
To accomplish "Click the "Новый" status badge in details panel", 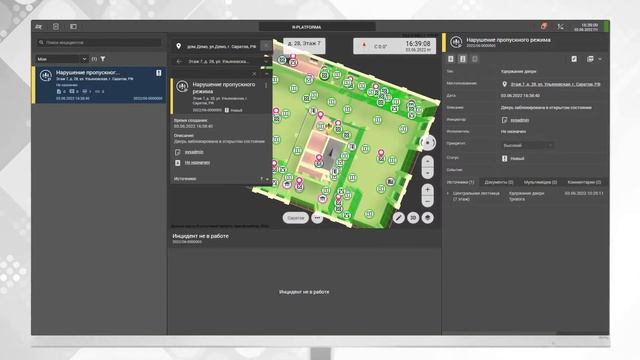I will (x=513, y=158).
